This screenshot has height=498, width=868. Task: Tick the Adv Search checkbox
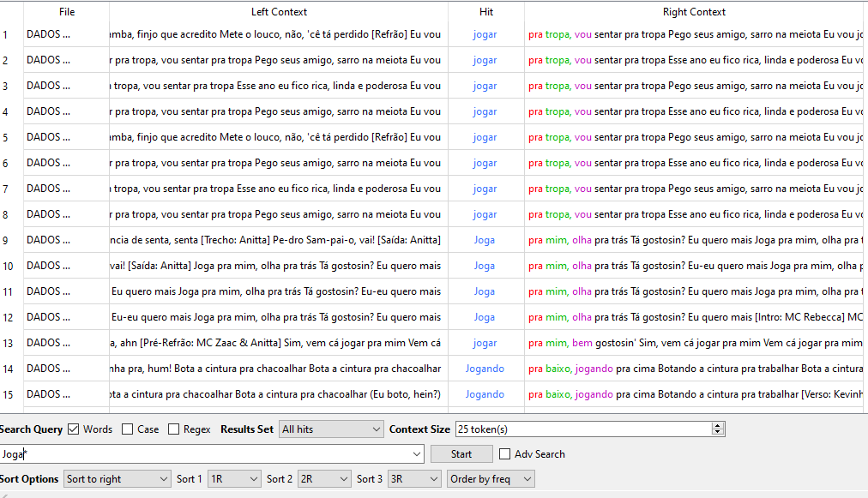point(504,454)
